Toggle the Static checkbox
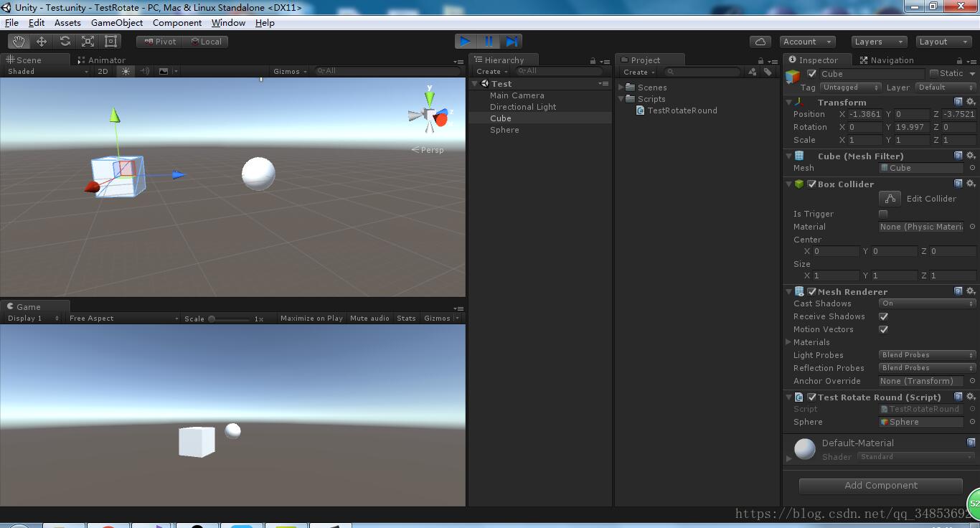The width and height of the screenshot is (980, 528). (x=934, y=73)
